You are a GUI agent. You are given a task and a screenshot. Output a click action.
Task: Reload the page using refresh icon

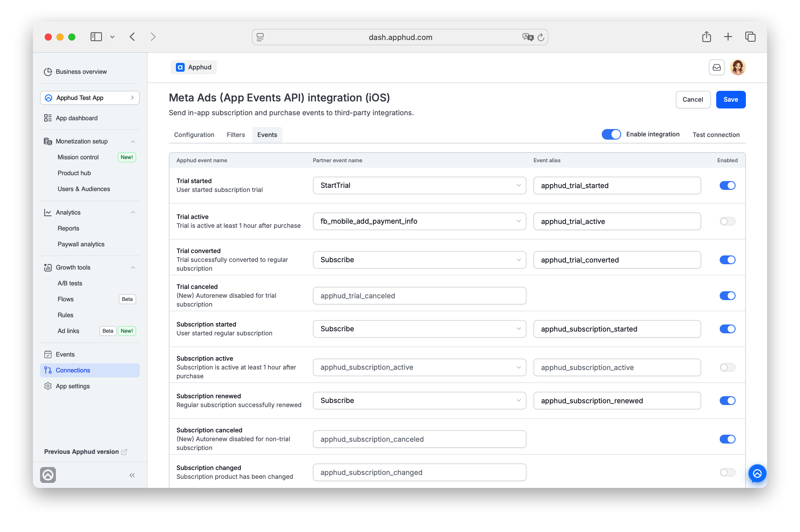[541, 37]
